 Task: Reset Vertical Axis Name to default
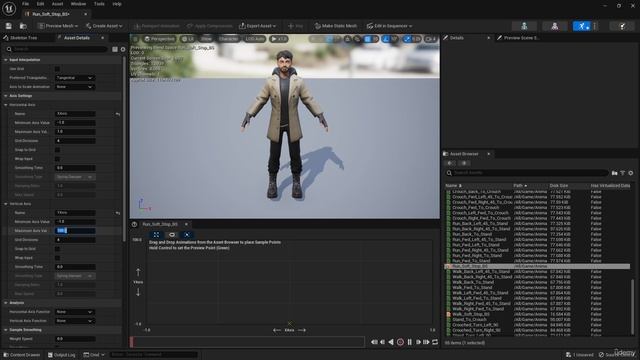(x=118, y=213)
